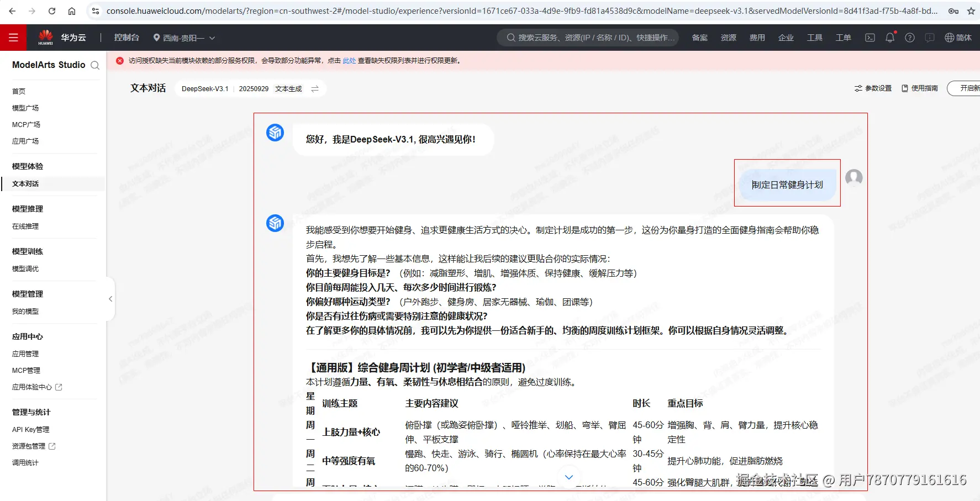Open the red hamburger service menu
The width and height of the screenshot is (980, 501).
tap(13, 38)
